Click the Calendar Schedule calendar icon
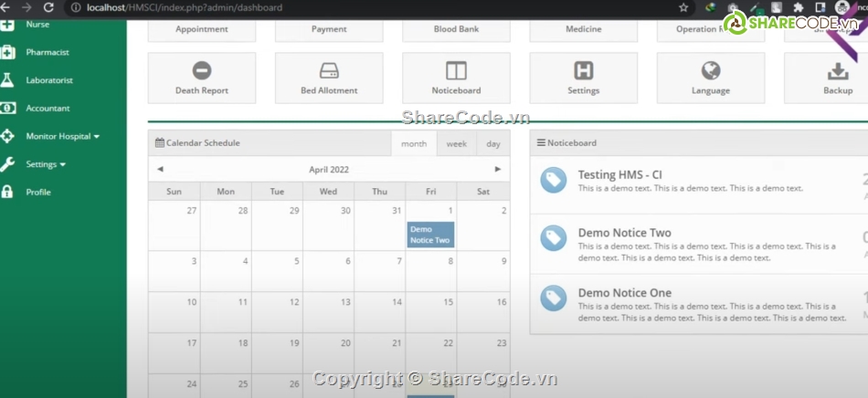Image resolution: width=868 pixels, height=398 pixels. tap(159, 142)
